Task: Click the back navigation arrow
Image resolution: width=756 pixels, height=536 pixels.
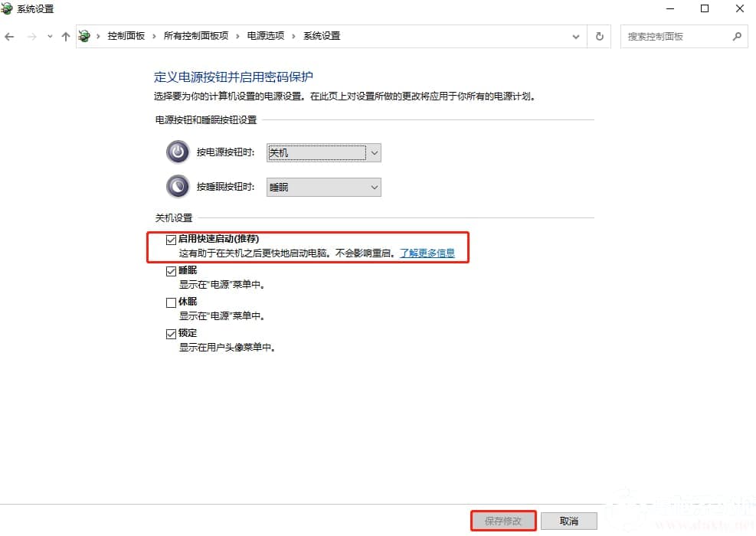Action: [x=9, y=36]
